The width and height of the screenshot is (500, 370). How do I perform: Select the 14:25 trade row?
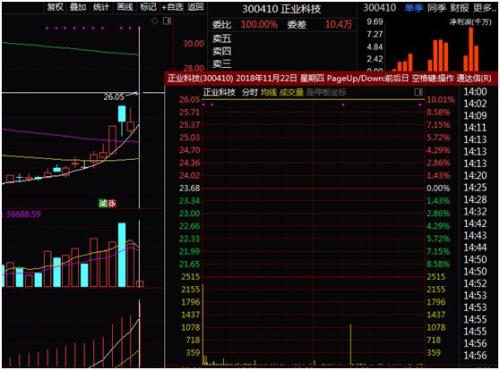(x=475, y=188)
